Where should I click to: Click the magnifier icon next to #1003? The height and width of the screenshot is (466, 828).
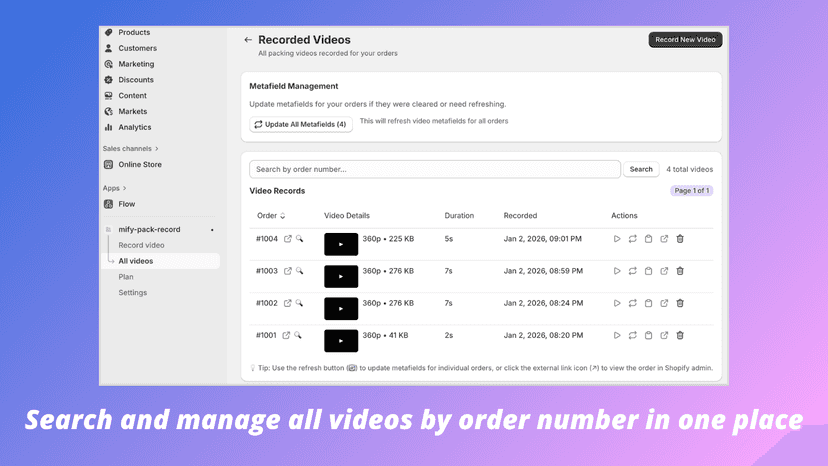[x=299, y=271]
